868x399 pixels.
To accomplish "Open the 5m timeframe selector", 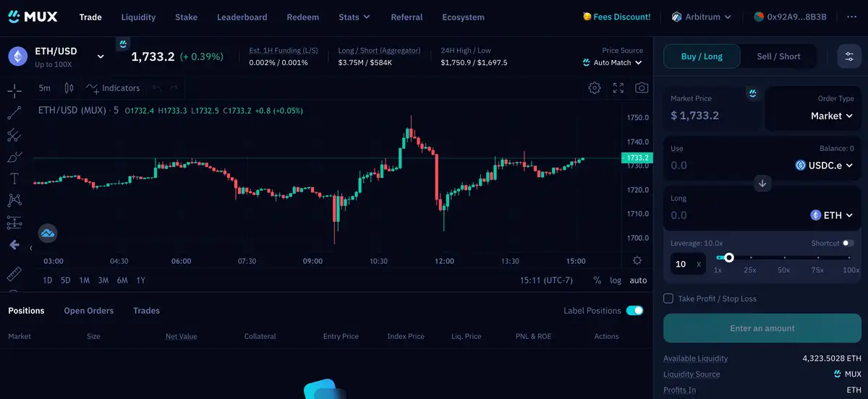I will [45, 88].
